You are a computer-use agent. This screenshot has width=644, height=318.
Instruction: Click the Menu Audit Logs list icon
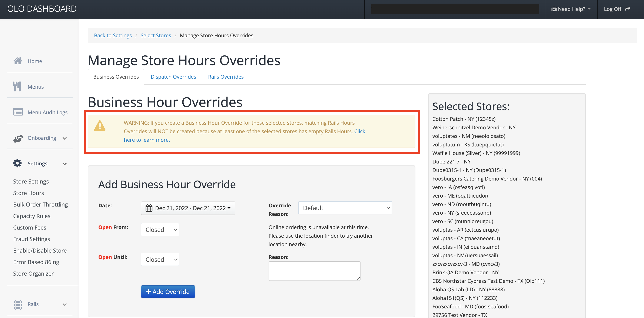pos(18,112)
